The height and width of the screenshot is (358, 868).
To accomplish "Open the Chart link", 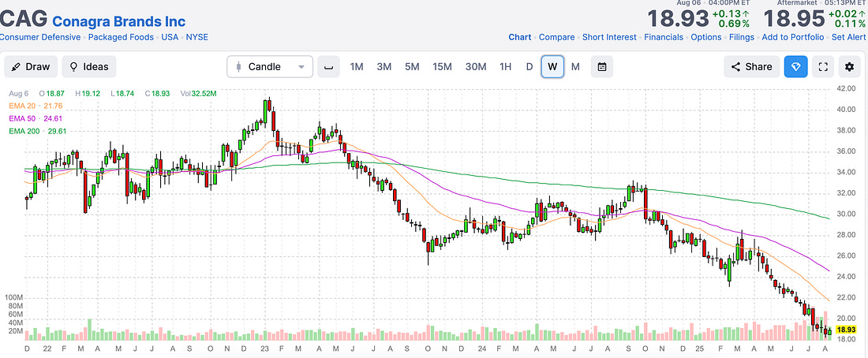I will 520,37.
